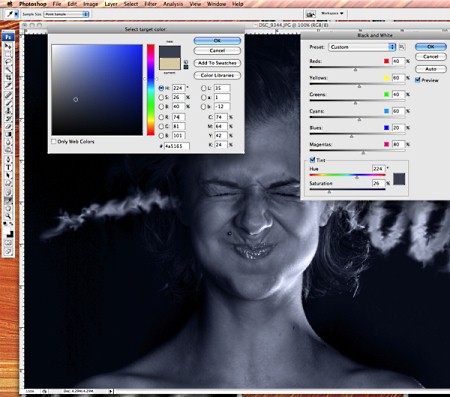Open the Filter menu
This screenshot has height=397, width=450.
click(x=151, y=4)
